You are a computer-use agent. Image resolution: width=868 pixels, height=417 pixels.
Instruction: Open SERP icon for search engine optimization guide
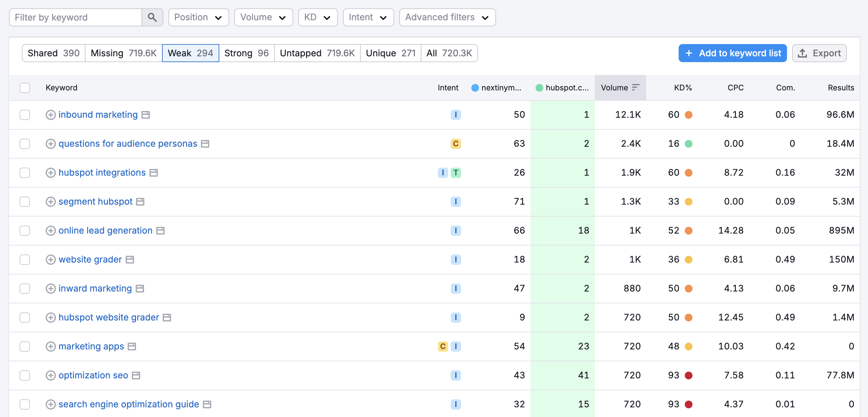coord(207,404)
